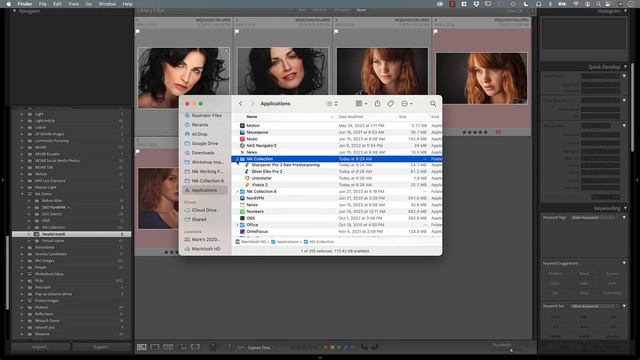Open the Go menu
Screen dimensions: 640x360
coord(89,4)
